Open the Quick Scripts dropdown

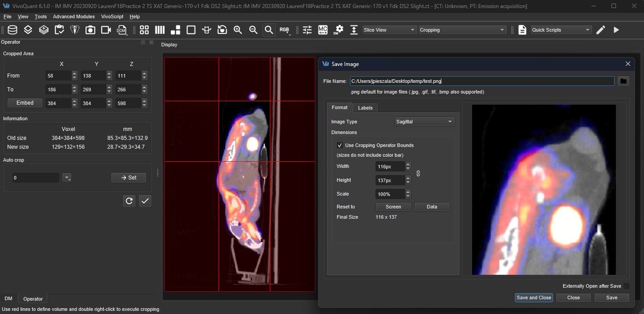[x=561, y=30]
